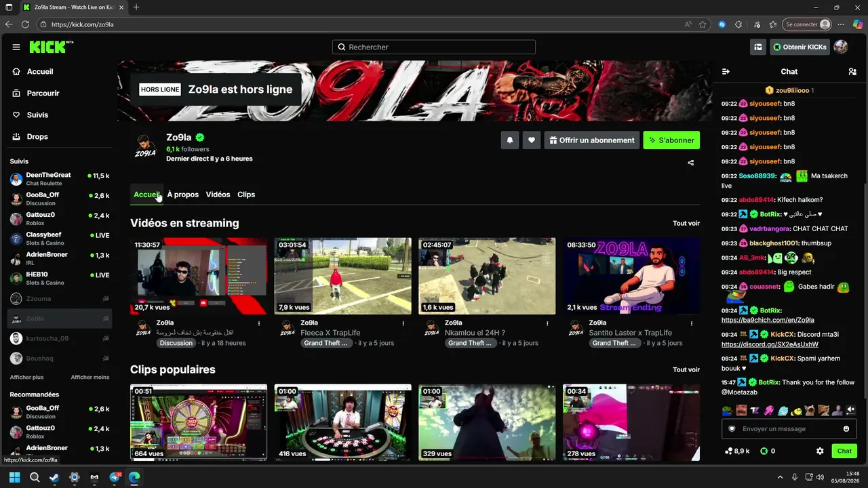Click the chat identity badge icon
Screen dimensions: 868x488
click(x=732, y=429)
